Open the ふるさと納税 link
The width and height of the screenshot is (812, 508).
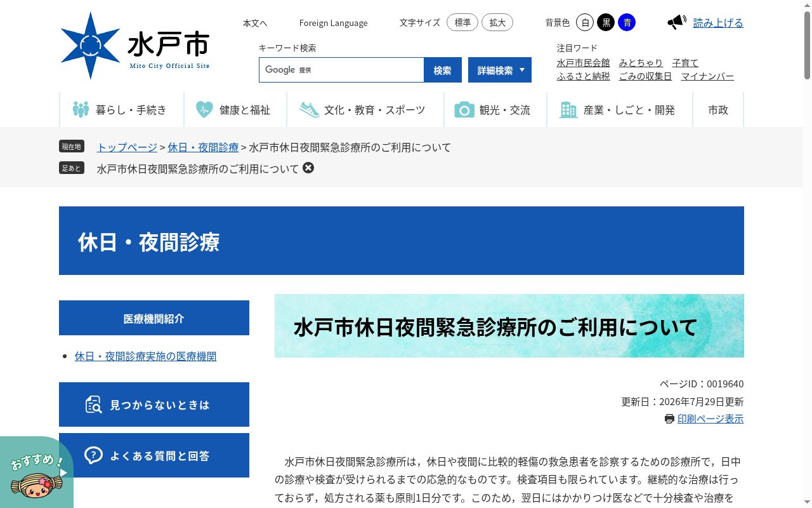583,76
